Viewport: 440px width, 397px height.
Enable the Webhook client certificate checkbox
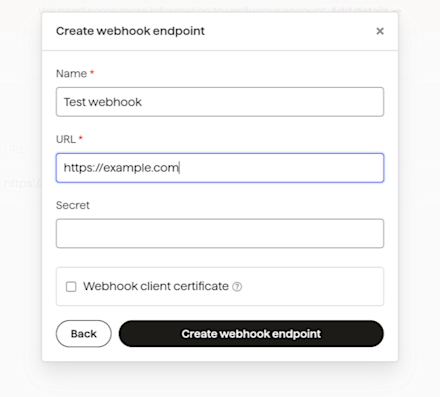pyautogui.click(x=71, y=287)
